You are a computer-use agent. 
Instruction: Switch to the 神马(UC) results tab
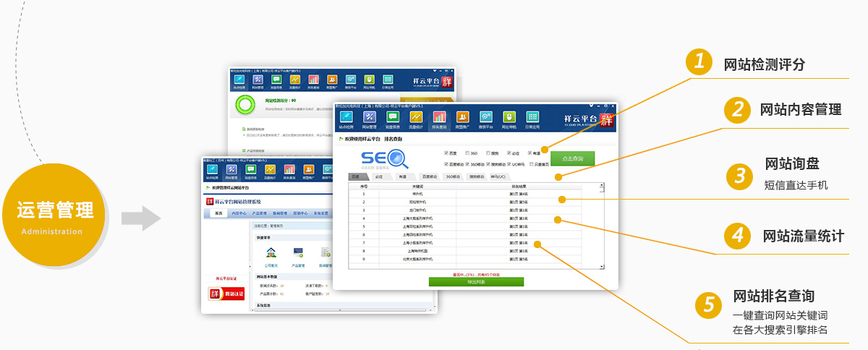point(499,176)
